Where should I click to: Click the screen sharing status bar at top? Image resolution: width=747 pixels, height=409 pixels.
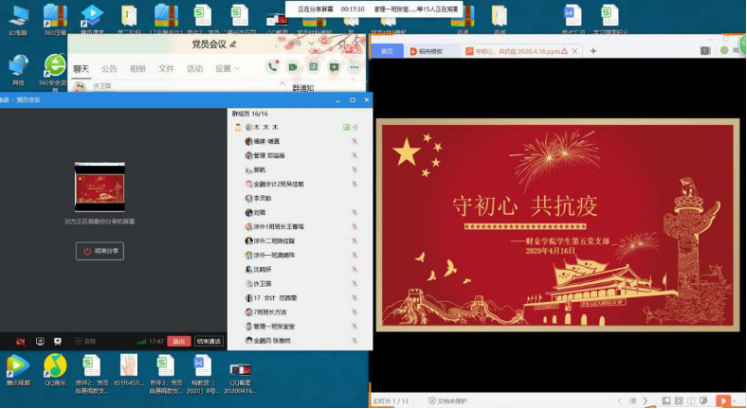click(x=376, y=9)
